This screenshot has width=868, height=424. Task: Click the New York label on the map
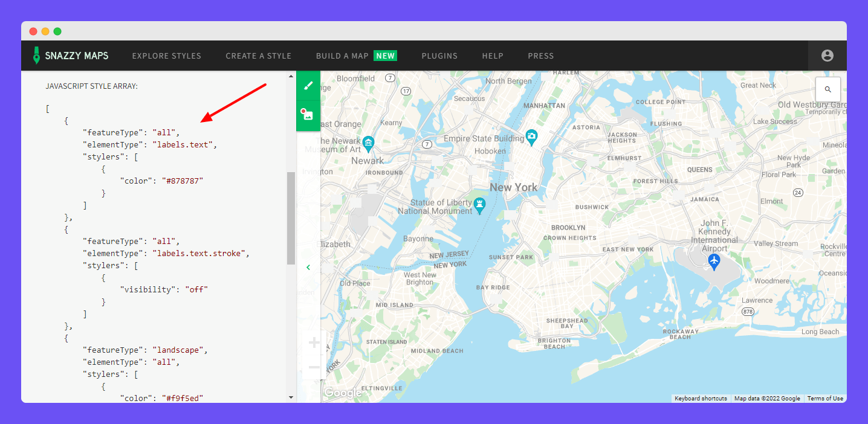514,187
